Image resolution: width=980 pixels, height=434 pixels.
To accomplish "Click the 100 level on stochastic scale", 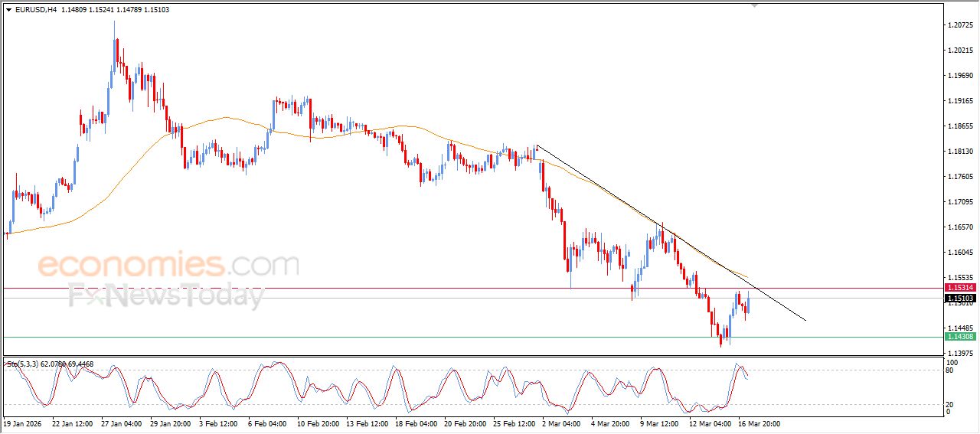I will [x=952, y=362].
